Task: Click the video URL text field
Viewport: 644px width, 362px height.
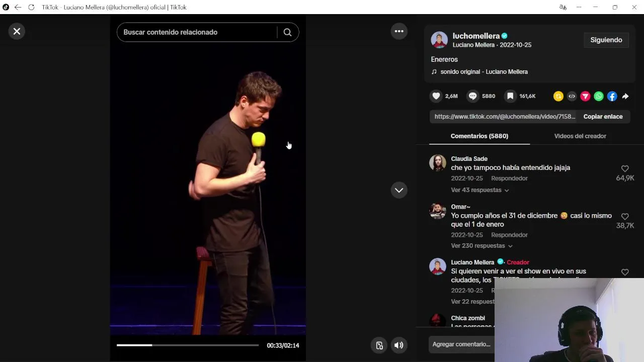Action: pos(504,117)
